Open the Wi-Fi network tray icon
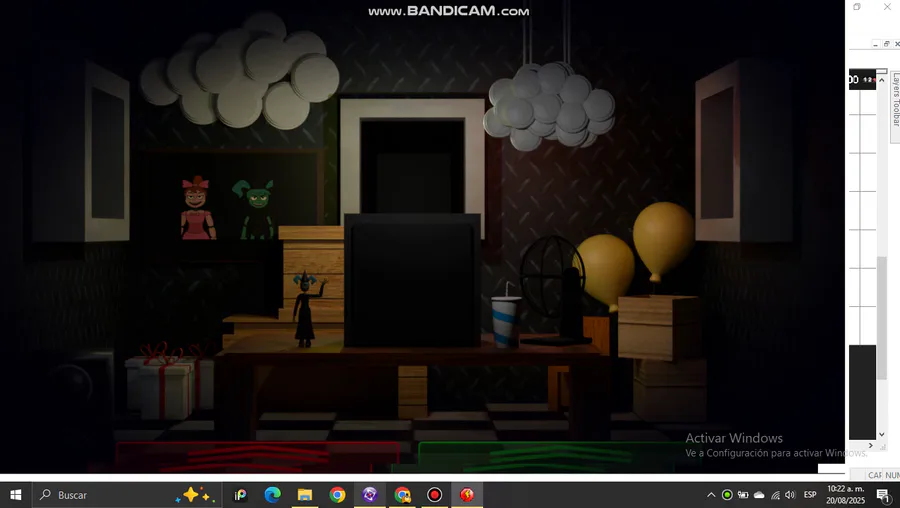900x508 pixels. (775, 495)
